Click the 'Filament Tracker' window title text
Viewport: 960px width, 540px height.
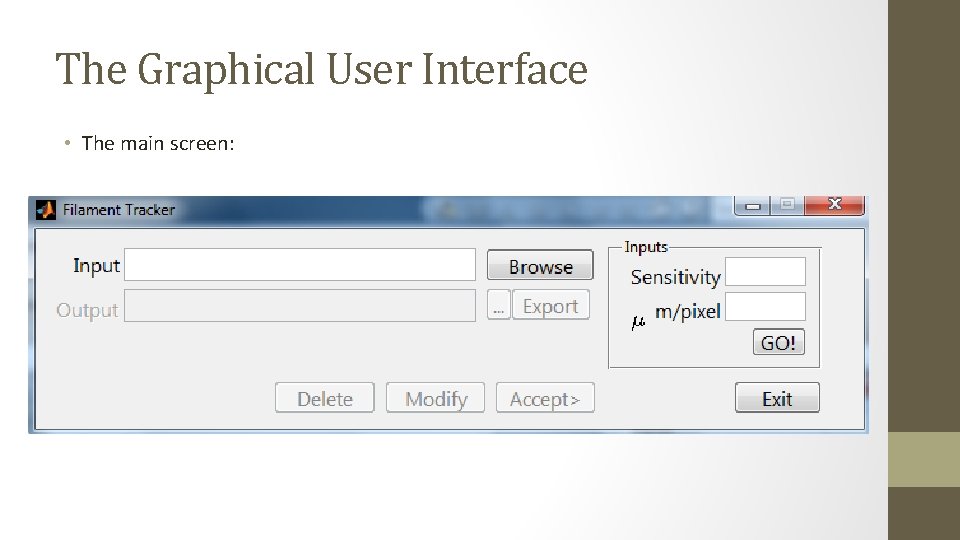pyautogui.click(x=119, y=210)
